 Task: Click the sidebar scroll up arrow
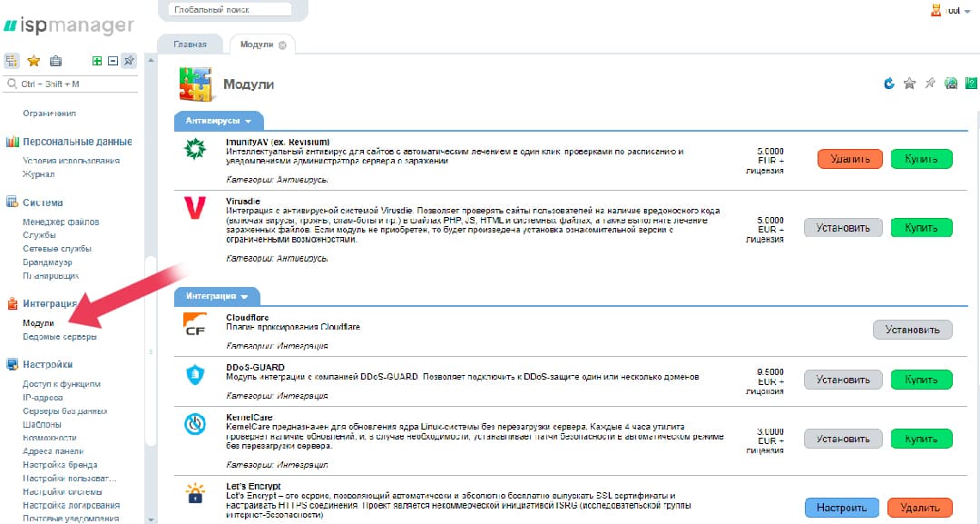[x=151, y=61]
